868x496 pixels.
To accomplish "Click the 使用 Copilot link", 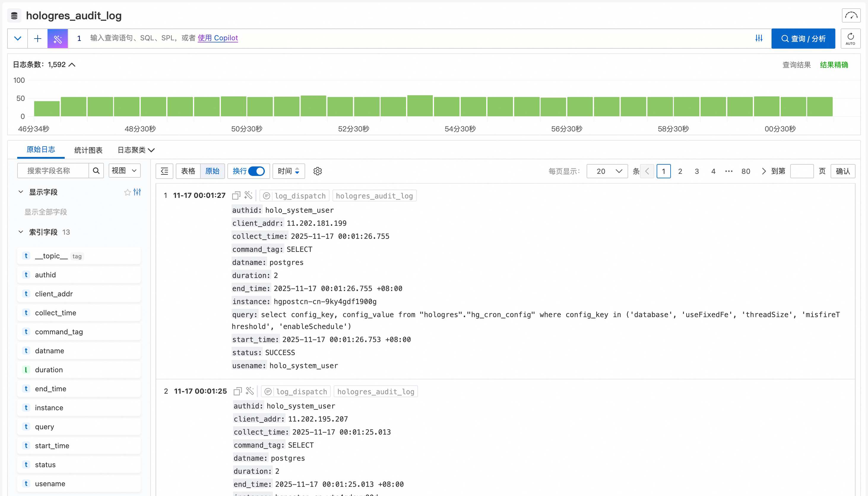I will click(217, 38).
